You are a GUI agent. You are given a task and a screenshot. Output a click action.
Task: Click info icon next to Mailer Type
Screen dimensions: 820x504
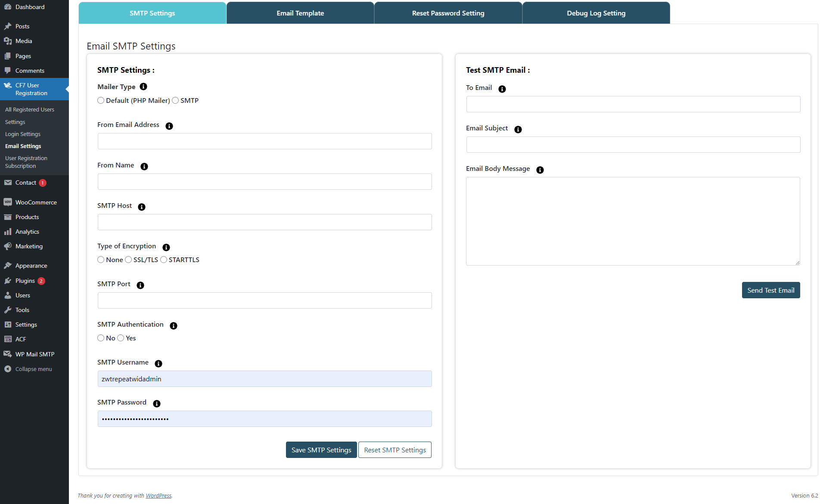tap(143, 87)
